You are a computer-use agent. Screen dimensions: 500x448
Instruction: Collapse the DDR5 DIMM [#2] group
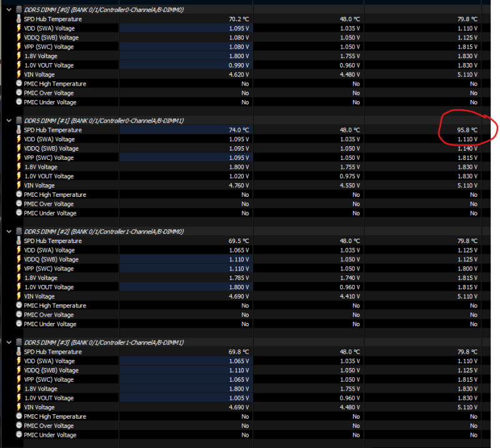pyautogui.click(x=9, y=231)
